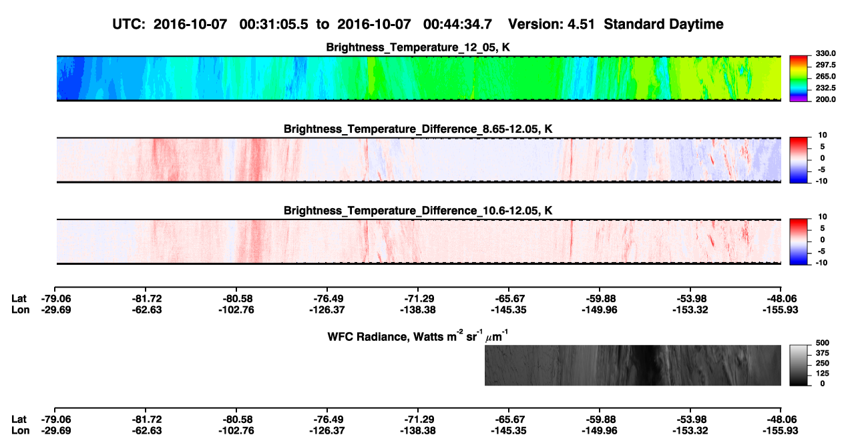Click longitude -126.37 on the axis under the WFC panel

tap(327, 430)
